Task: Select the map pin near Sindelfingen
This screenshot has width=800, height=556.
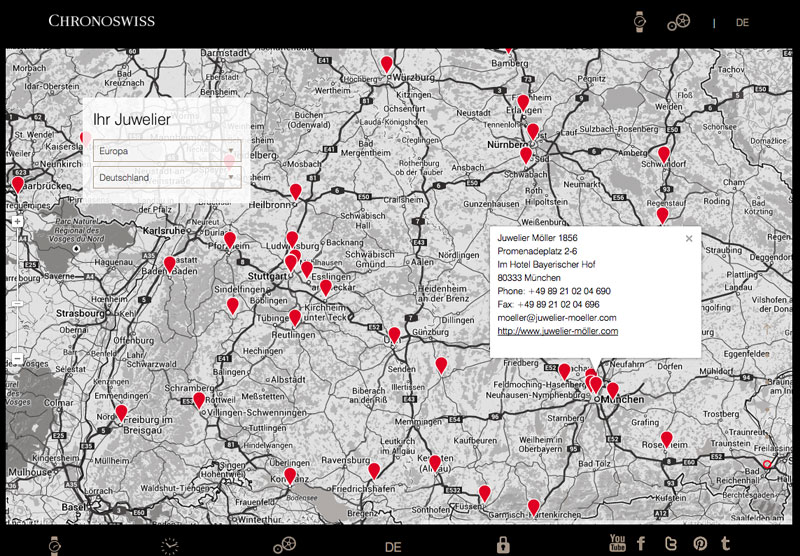Action: (233, 306)
